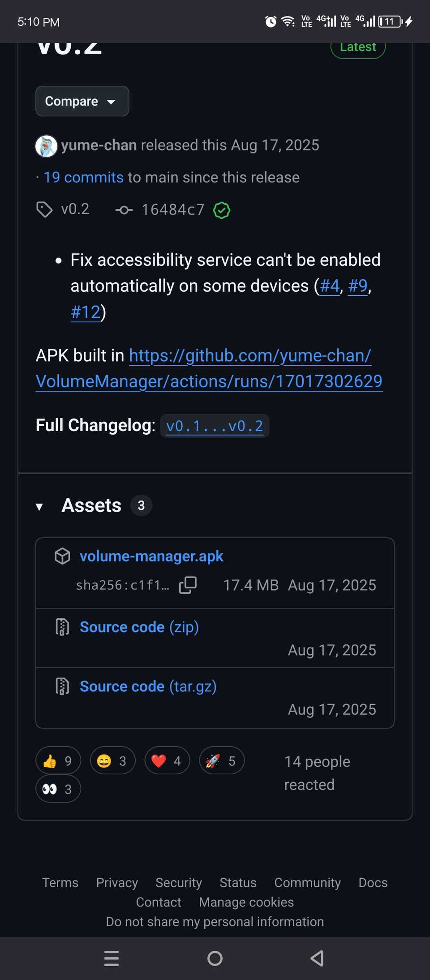Viewport: 430px width, 980px height.
Task: Toggle the rocket reaction
Action: pos(222,760)
